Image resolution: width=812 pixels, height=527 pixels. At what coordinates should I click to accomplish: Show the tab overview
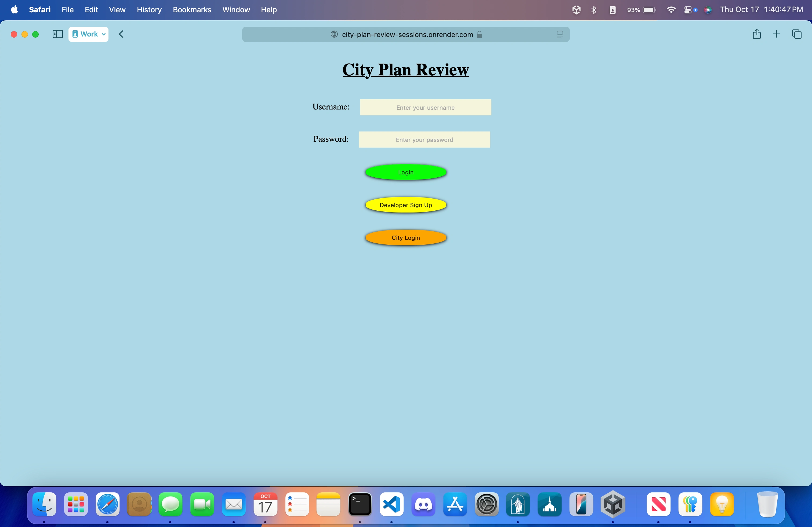[796, 34]
